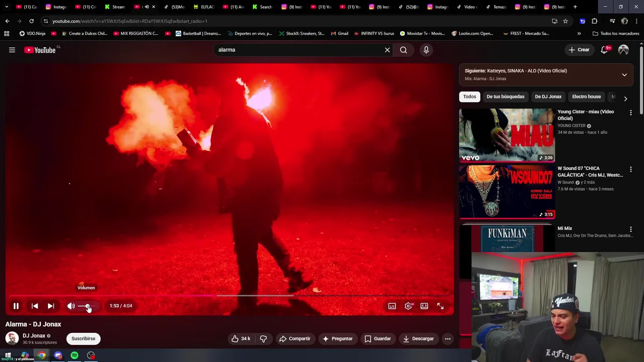Open the Crear button

pos(579,50)
